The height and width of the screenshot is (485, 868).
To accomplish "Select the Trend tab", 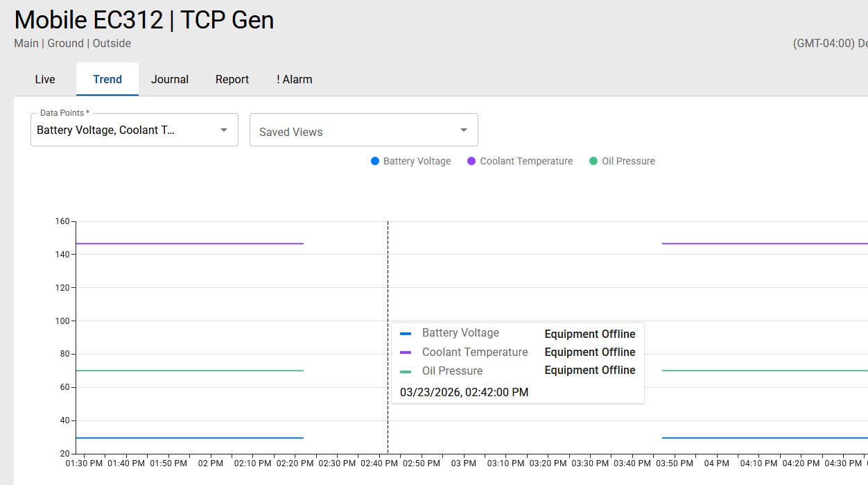I will [x=107, y=80].
